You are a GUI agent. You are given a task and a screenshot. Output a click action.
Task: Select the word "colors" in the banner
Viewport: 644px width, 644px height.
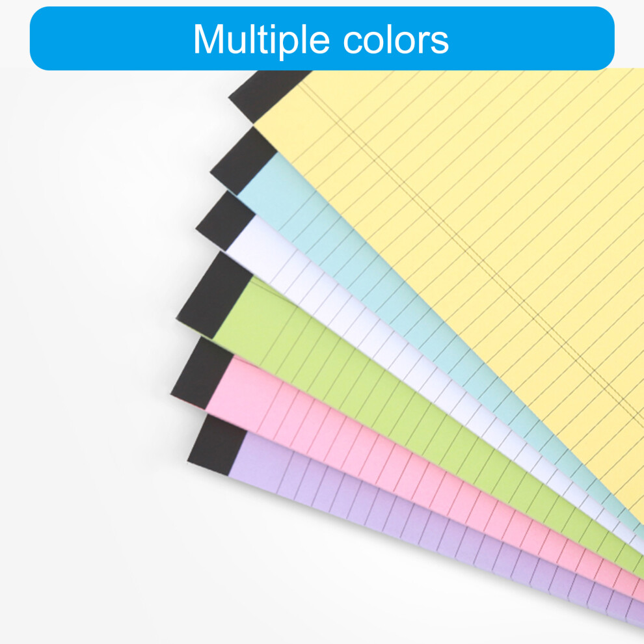click(396, 40)
